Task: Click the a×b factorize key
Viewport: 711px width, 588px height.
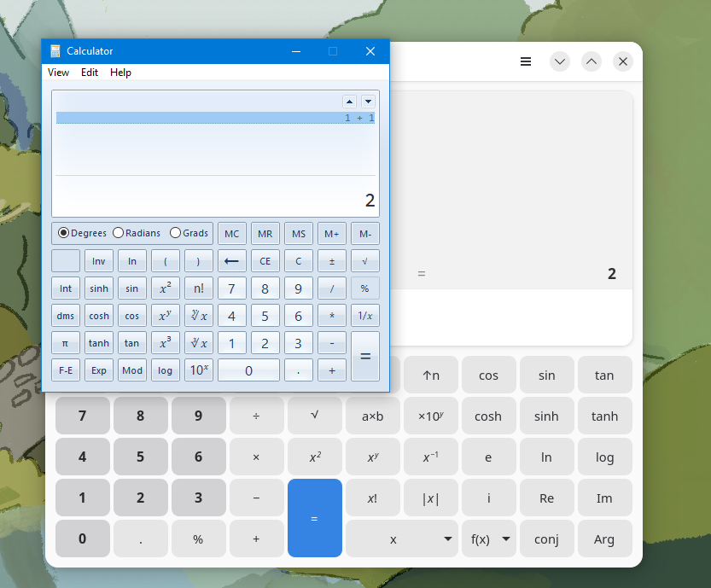Action: pyautogui.click(x=373, y=416)
